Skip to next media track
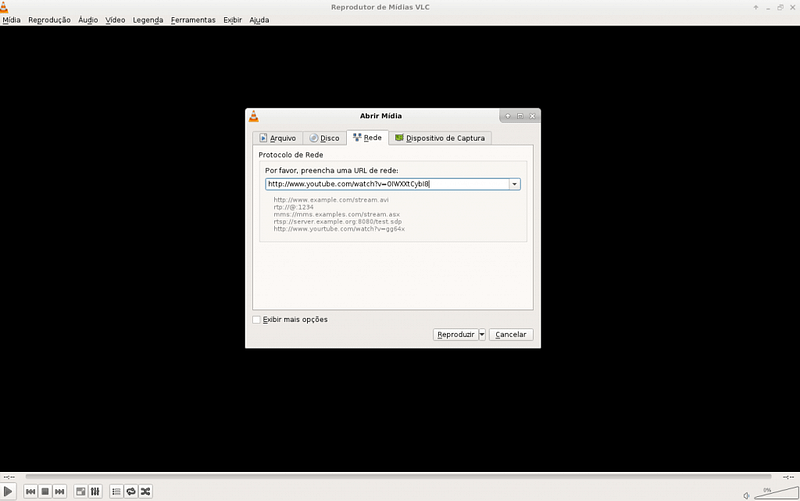The height and width of the screenshot is (501, 800). [x=59, y=491]
